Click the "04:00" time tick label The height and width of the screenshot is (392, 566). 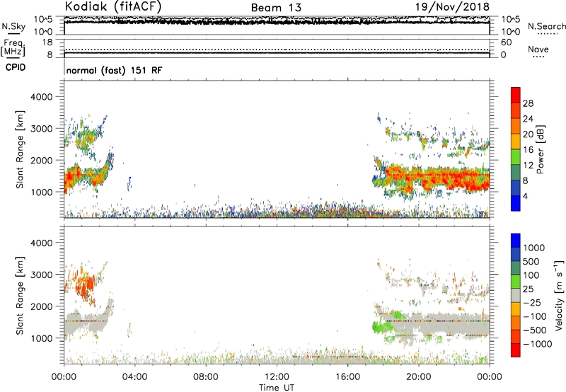[134, 377]
